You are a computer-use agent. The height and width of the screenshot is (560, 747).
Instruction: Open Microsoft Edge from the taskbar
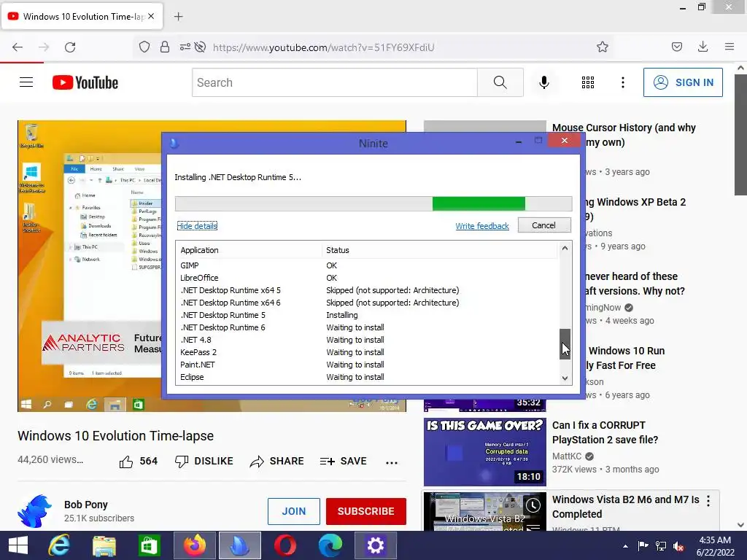pos(330,545)
